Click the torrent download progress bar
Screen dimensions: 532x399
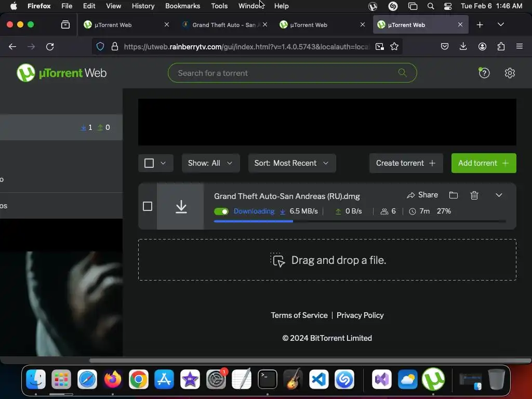click(360, 221)
